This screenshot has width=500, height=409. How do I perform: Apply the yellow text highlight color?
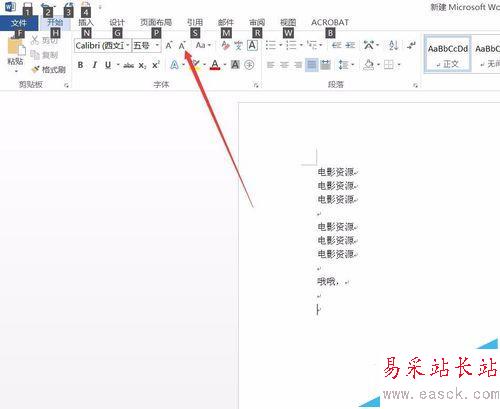(x=196, y=65)
